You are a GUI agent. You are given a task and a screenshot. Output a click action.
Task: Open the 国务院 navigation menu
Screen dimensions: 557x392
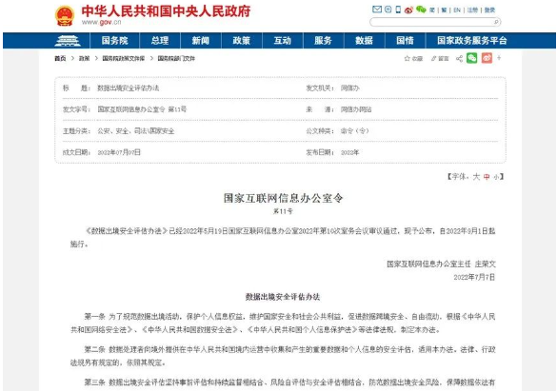click(115, 41)
